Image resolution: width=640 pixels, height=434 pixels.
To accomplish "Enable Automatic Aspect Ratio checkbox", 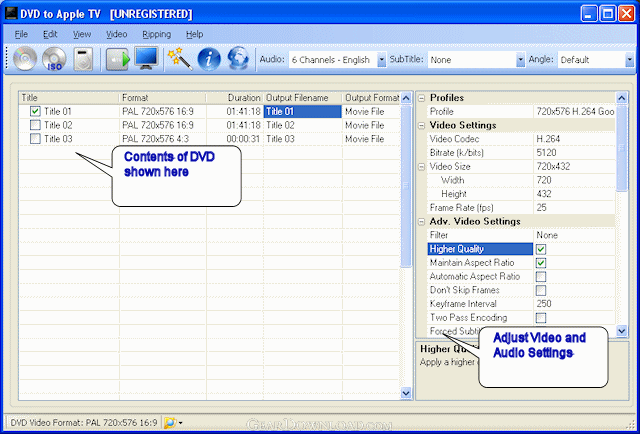I will click(x=541, y=277).
